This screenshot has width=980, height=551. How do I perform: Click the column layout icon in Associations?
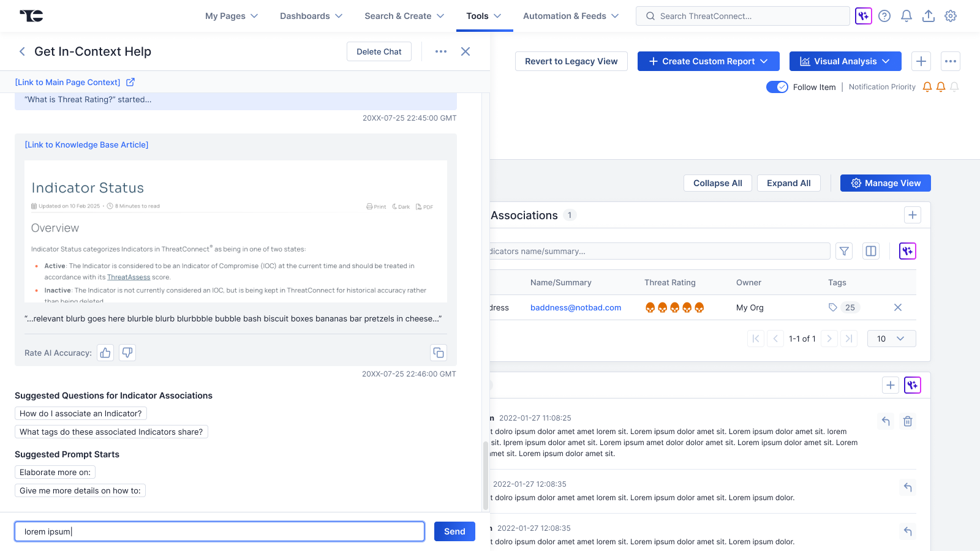click(x=871, y=251)
